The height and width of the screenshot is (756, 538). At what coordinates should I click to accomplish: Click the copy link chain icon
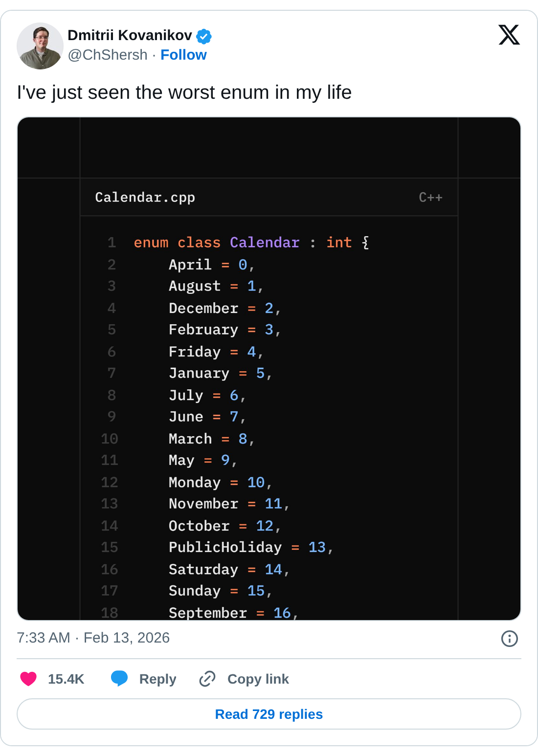pos(207,679)
